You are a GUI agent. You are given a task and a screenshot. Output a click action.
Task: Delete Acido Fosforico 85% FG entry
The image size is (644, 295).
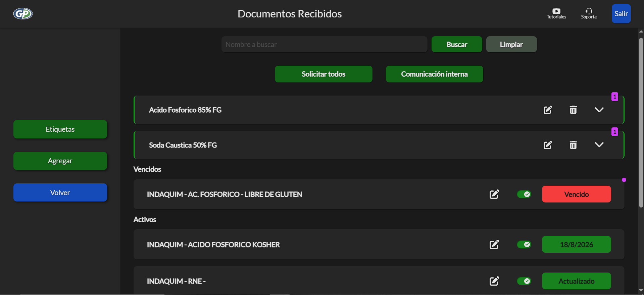(573, 110)
